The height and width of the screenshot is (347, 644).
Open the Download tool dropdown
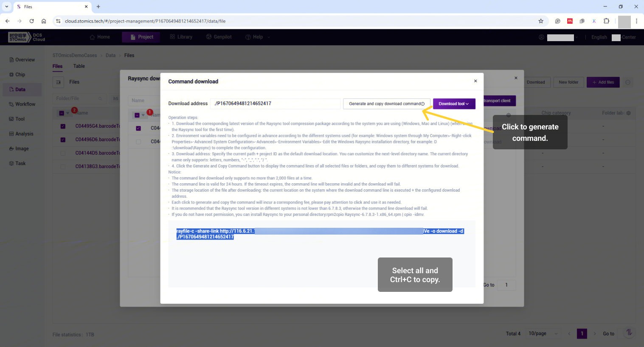point(454,104)
